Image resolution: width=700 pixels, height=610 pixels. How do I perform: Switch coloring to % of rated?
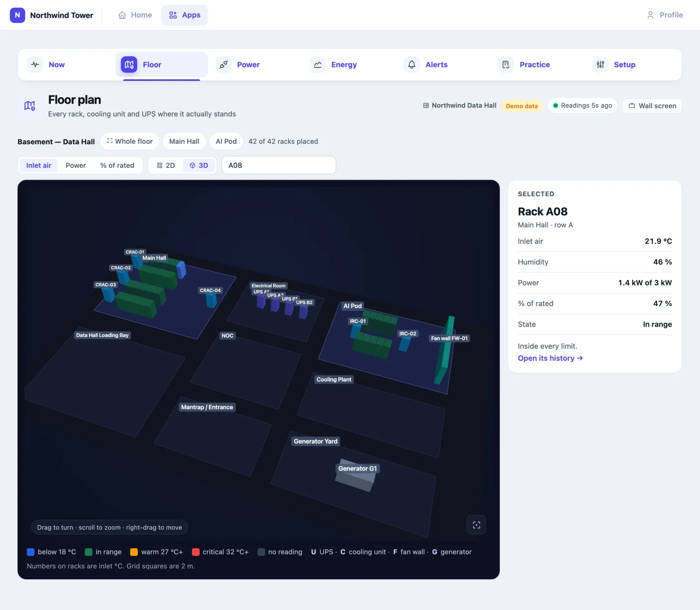click(x=117, y=165)
